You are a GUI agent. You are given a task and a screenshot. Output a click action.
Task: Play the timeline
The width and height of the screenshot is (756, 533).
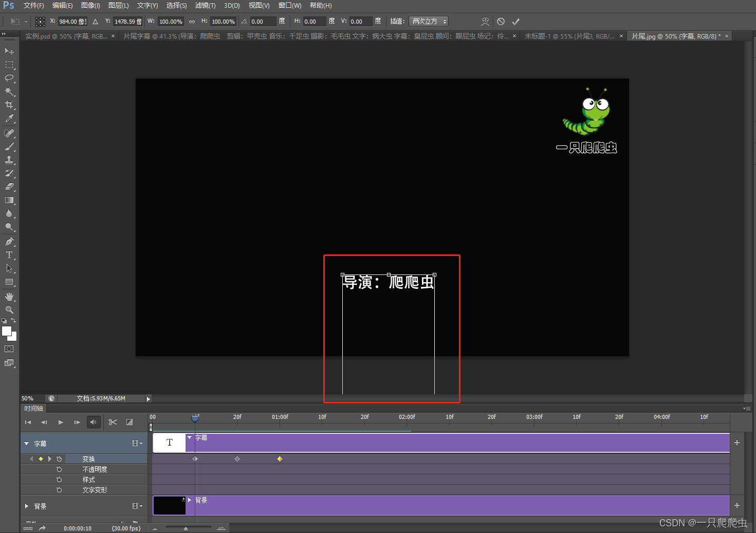61,422
